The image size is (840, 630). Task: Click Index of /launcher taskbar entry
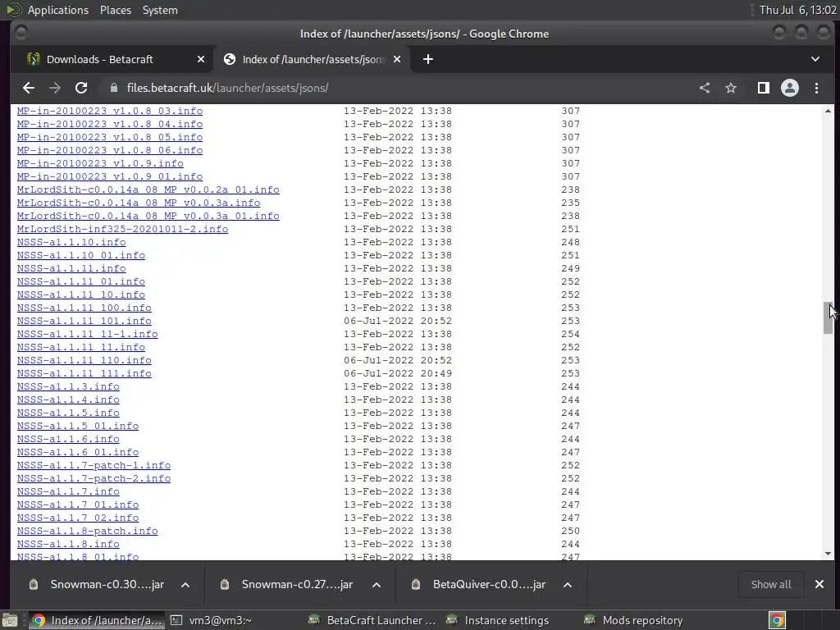[x=97, y=620]
